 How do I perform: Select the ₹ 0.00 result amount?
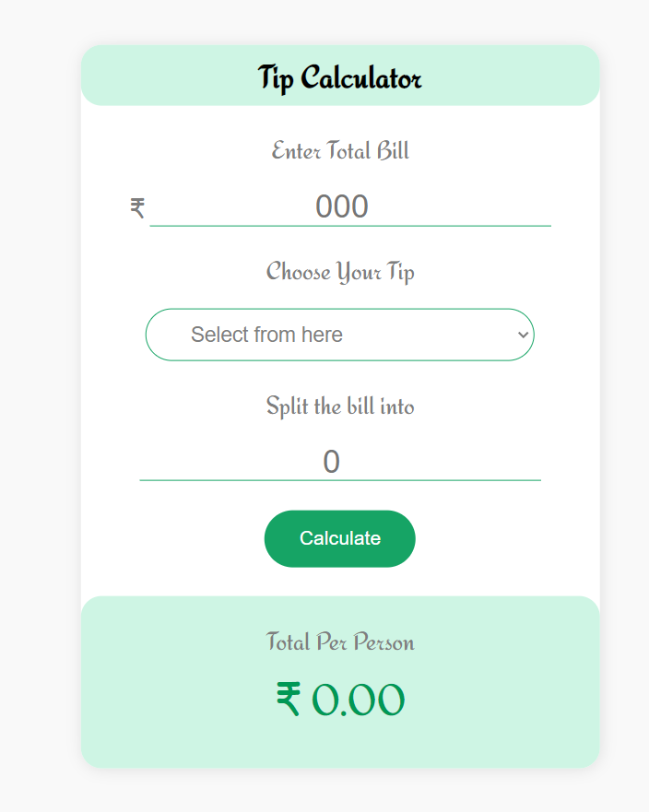339,699
